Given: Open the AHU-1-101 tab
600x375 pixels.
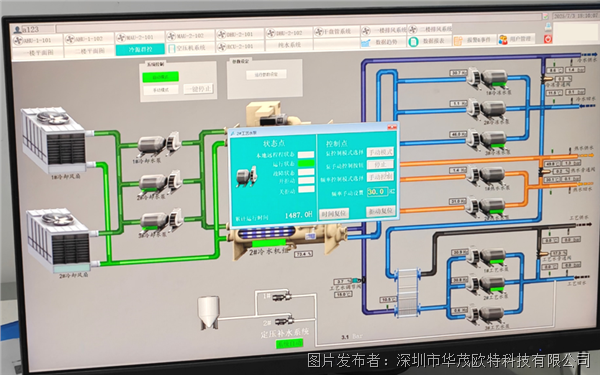Looking at the screenshot, I should [x=37, y=40].
